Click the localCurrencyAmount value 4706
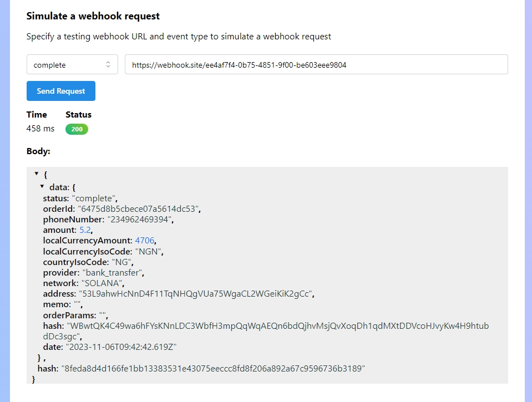The height and width of the screenshot is (402, 532). pos(145,241)
